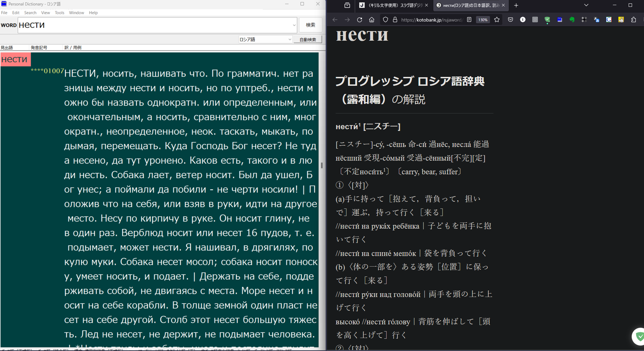Screen dimensions: 644x351
Task: Click inside the WORD input field
Action: tap(137, 25)
